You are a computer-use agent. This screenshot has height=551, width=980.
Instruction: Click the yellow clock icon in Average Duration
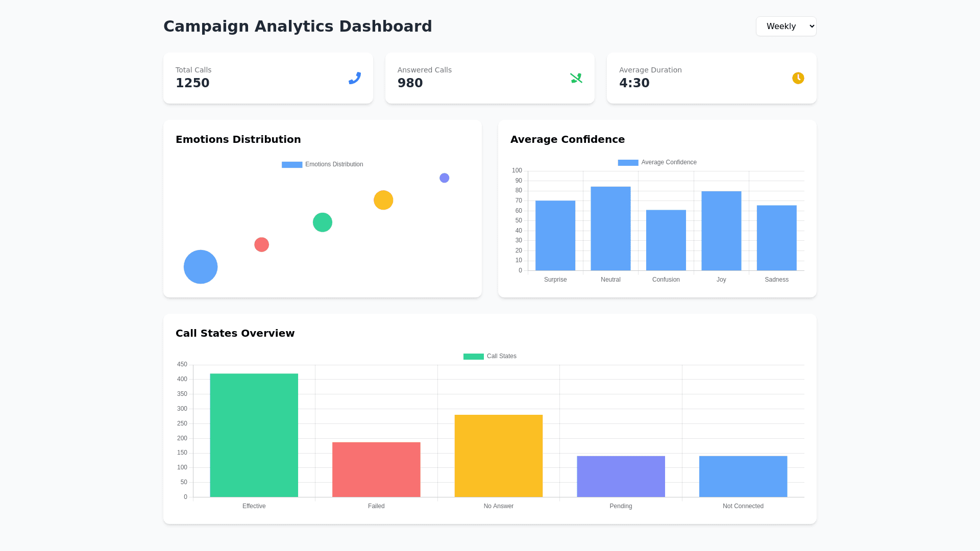[x=798, y=78]
